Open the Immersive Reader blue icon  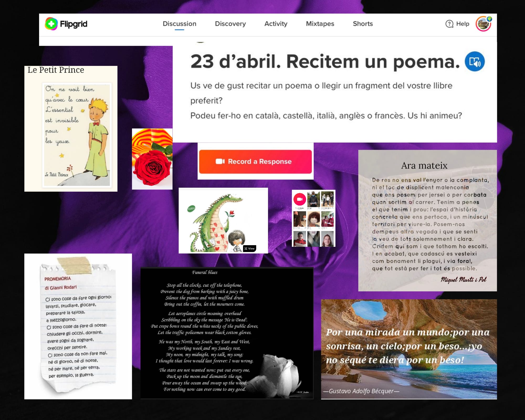(x=475, y=62)
